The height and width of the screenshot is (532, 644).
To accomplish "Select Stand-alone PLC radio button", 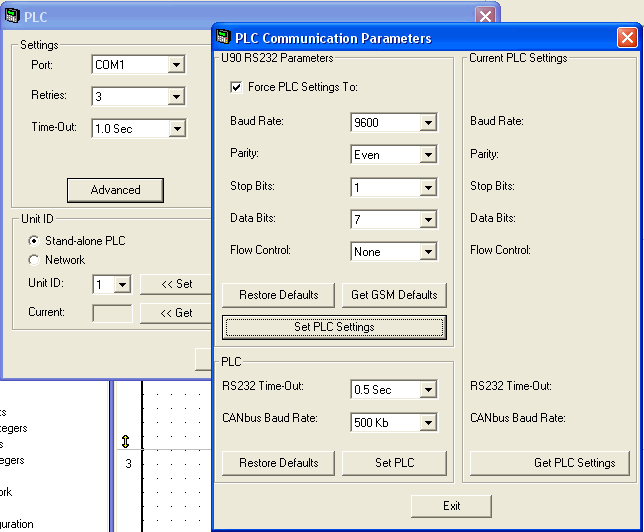I will point(34,241).
